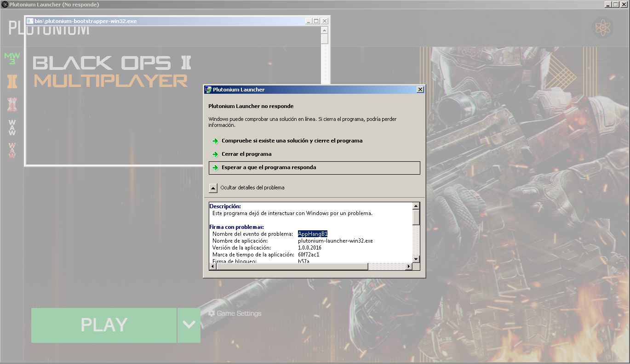Open the Plutonium atom account icon
This screenshot has height=364, width=630.
pyautogui.click(x=602, y=28)
